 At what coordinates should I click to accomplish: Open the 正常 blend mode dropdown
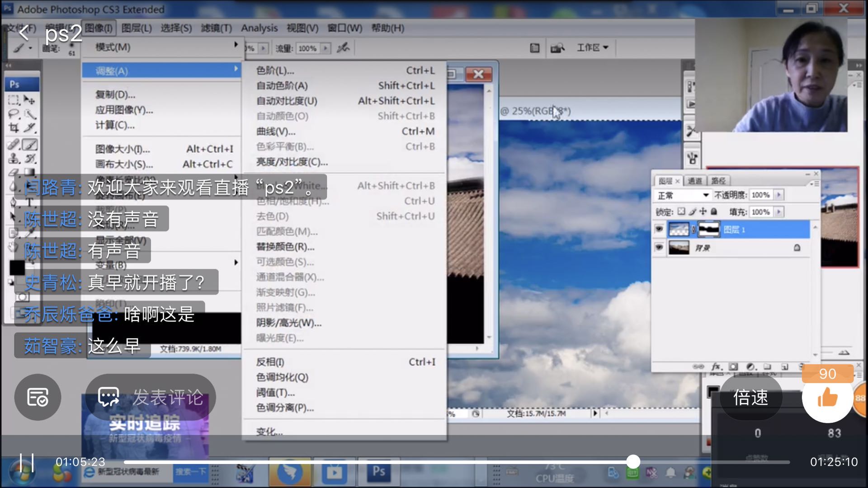click(x=682, y=195)
